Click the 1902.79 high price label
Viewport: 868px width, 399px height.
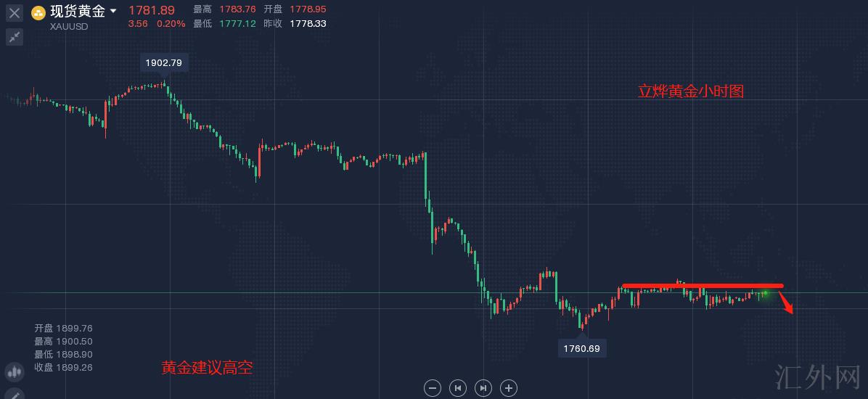click(x=164, y=63)
